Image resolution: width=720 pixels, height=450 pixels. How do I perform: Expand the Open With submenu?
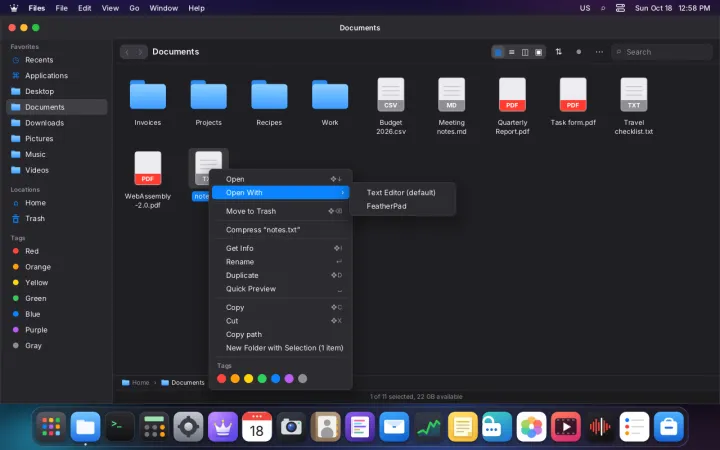point(280,192)
